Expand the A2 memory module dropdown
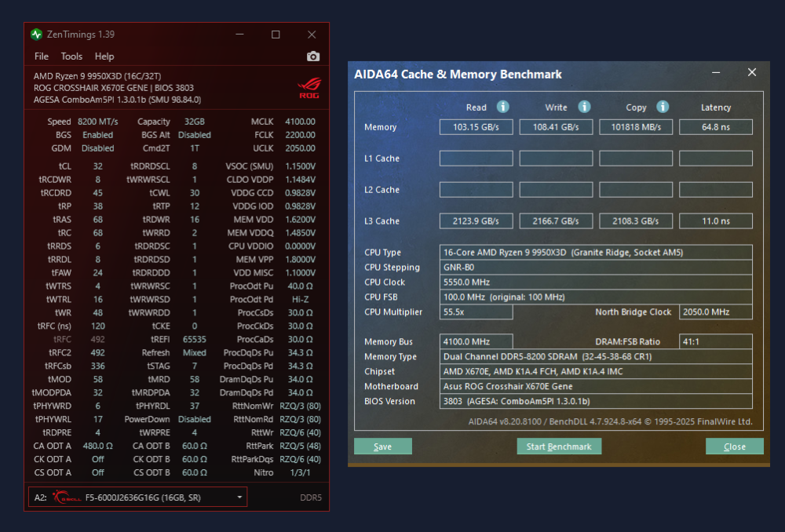Viewport: 785px width, 532px height. pos(239,497)
